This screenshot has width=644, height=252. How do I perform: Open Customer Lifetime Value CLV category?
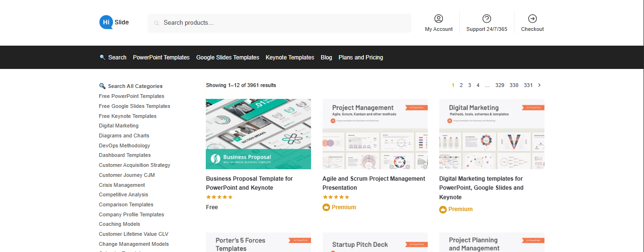point(133,234)
